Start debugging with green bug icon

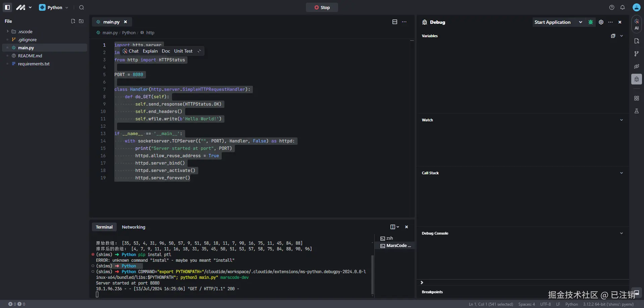591,22
